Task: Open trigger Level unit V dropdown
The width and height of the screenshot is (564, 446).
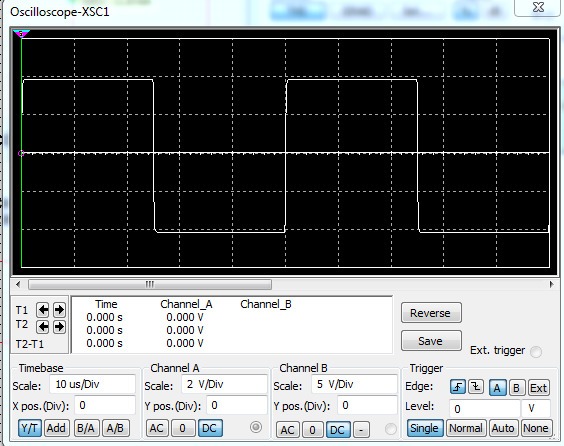Action: (536, 409)
